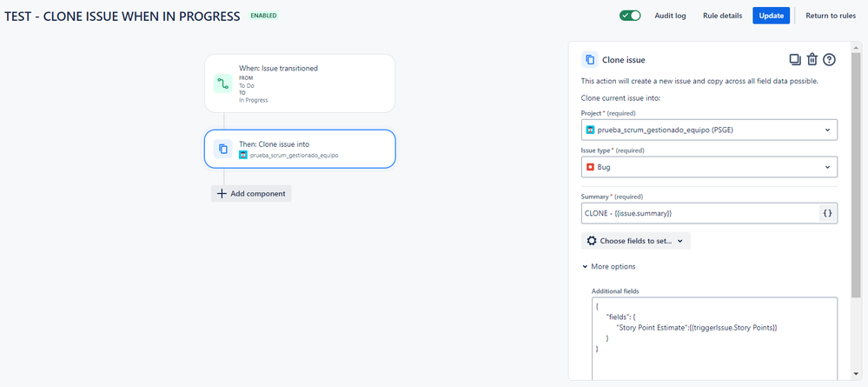Insert smart value with curly braces button
This screenshot has height=387, width=868.
click(x=827, y=213)
